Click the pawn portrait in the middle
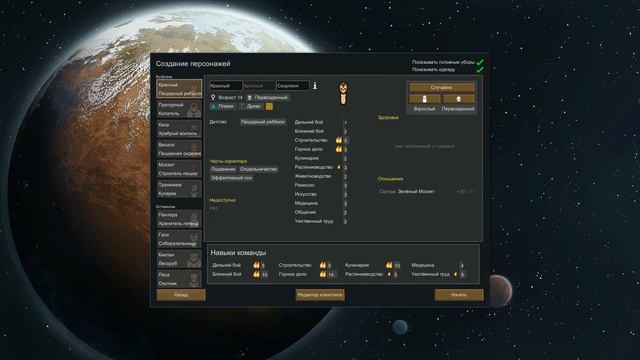 (x=343, y=93)
